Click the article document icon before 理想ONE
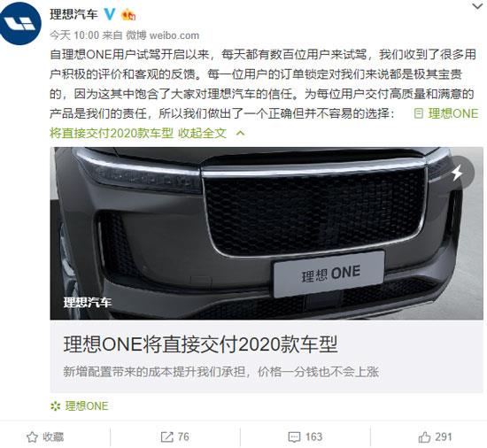The width and height of the screenshot is (487, 448). [x=418, y=113]
